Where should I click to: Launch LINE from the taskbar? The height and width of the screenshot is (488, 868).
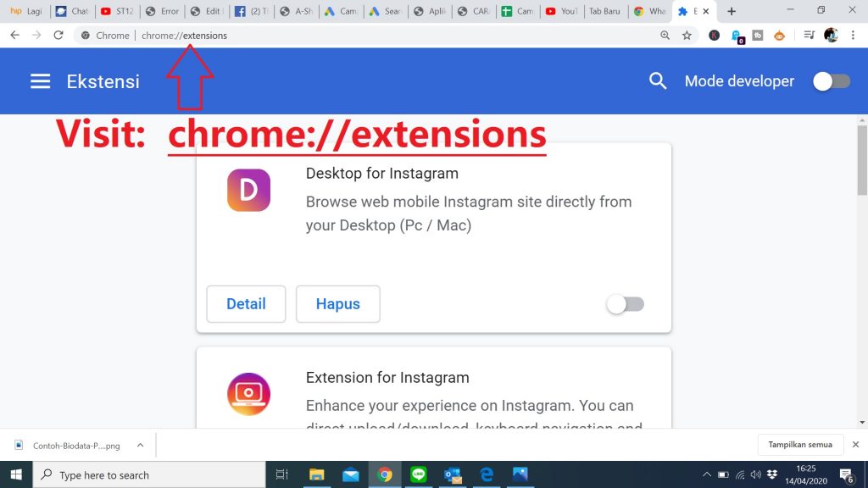pyautogui.click(x=418, y=474)
